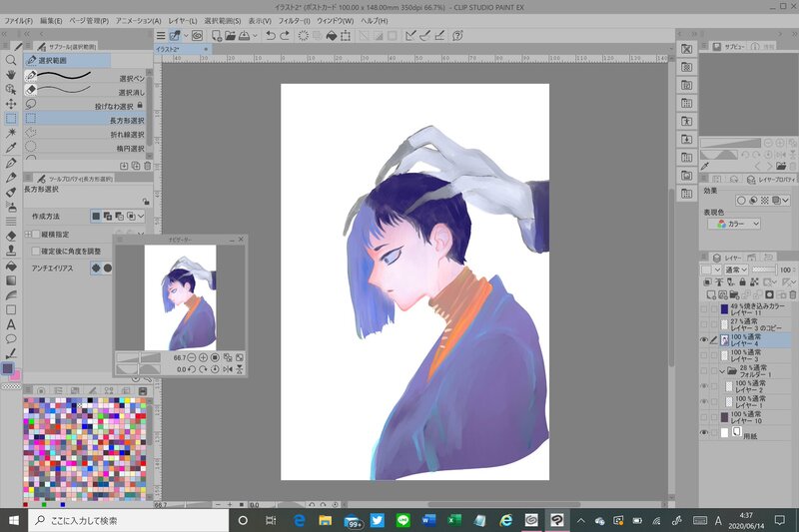The width and height of the screenshot is (799, 532).
Task: Select 選択消し sub tool
Action: click(85, 91)
